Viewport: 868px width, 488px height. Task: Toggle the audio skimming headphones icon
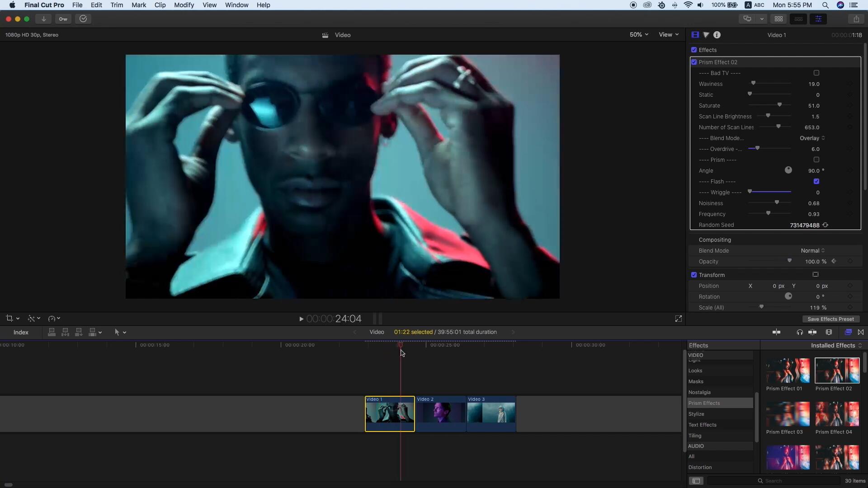[799, 332]
